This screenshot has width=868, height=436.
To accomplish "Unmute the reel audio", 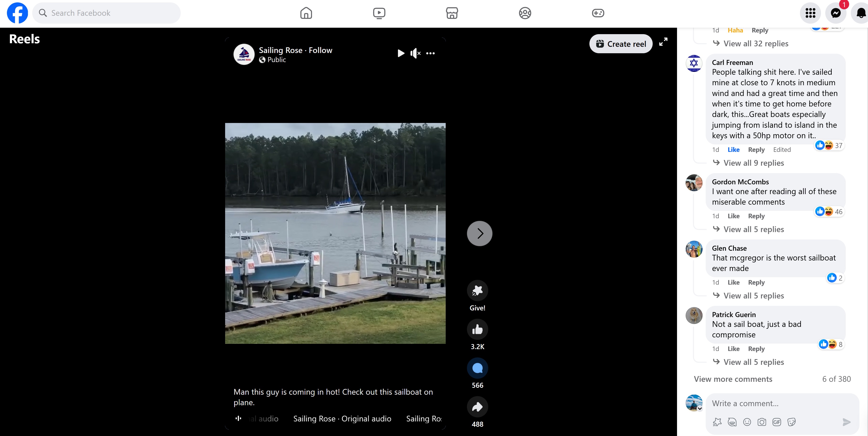I will 415,53.
